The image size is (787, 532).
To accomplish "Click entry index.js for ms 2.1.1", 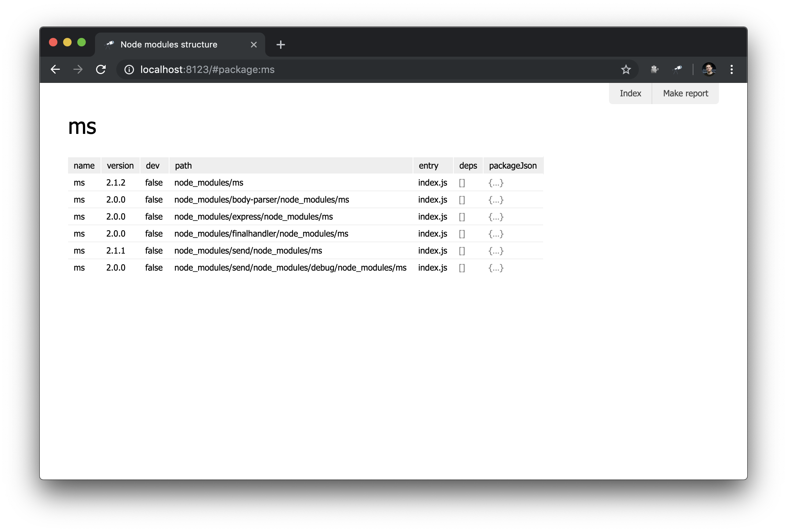I will coord(433,250).
